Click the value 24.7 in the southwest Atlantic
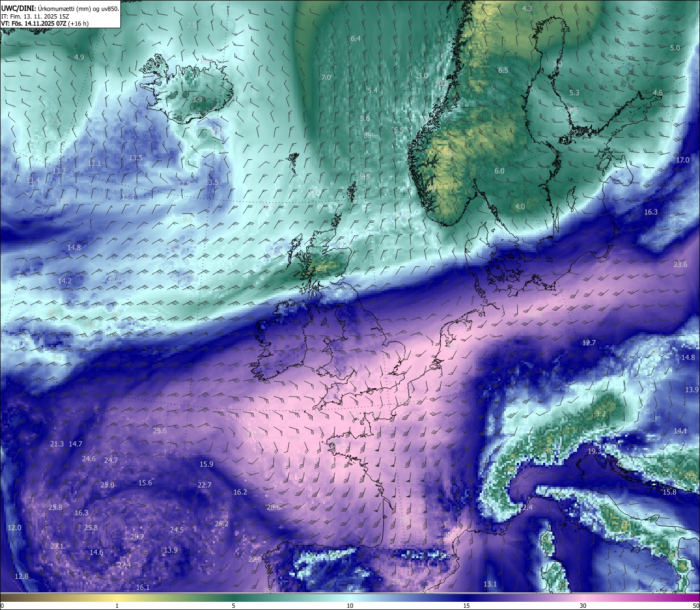 [111, 460]
